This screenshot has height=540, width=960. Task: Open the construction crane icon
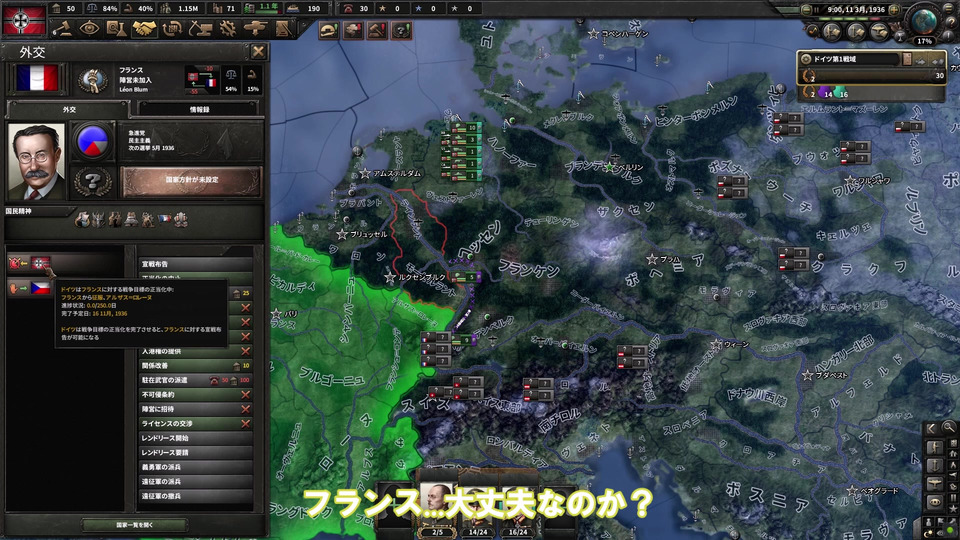pos(200,28)
